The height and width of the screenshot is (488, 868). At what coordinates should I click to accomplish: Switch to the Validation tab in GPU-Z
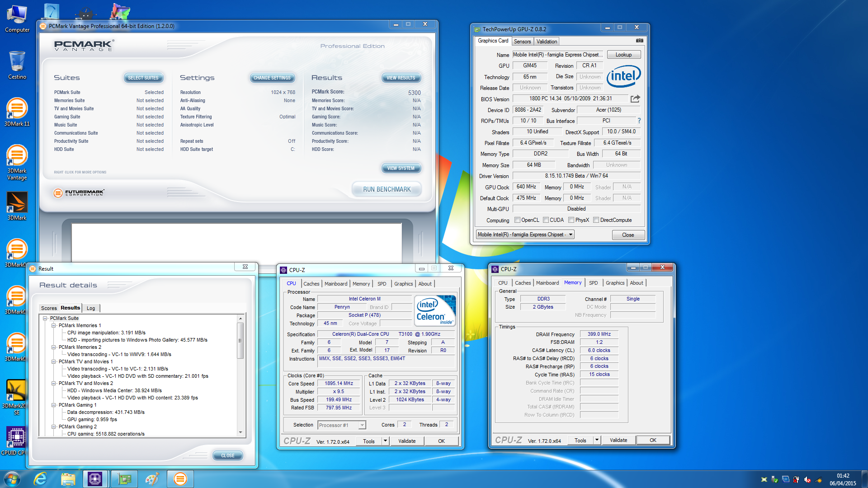point(547,42)
